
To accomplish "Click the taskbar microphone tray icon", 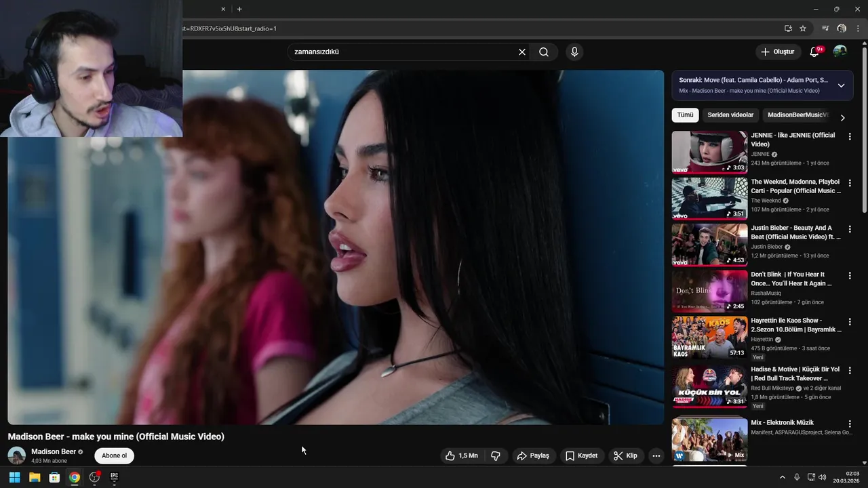I will pos(797,477).
